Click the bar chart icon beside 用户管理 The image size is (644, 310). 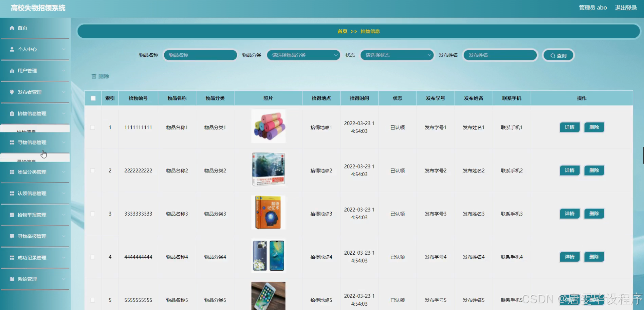coord(12,71)
